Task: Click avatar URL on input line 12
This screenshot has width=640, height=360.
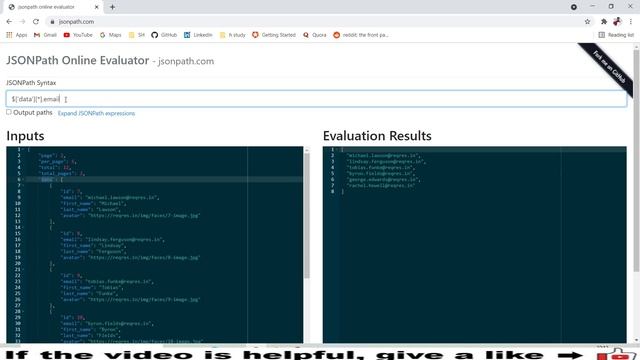Action: point(144,216)
